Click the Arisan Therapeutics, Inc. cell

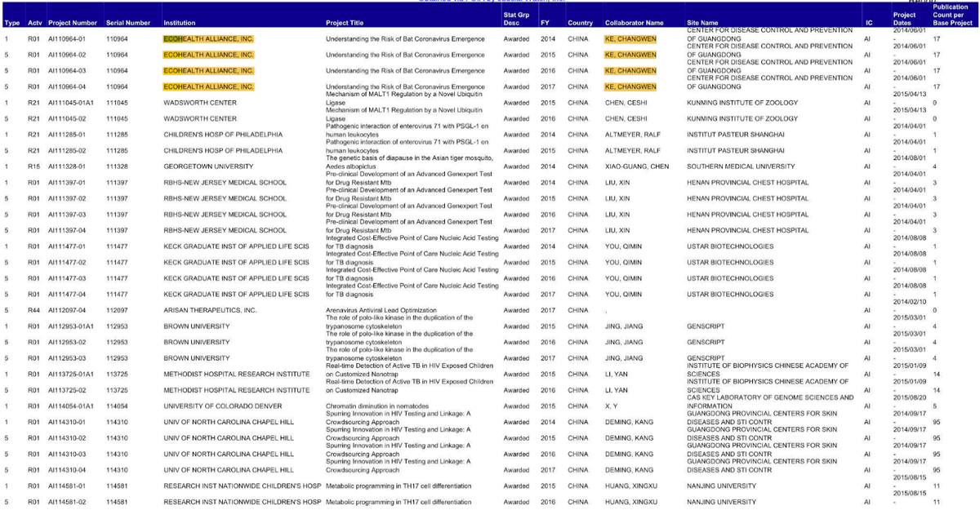210,310
